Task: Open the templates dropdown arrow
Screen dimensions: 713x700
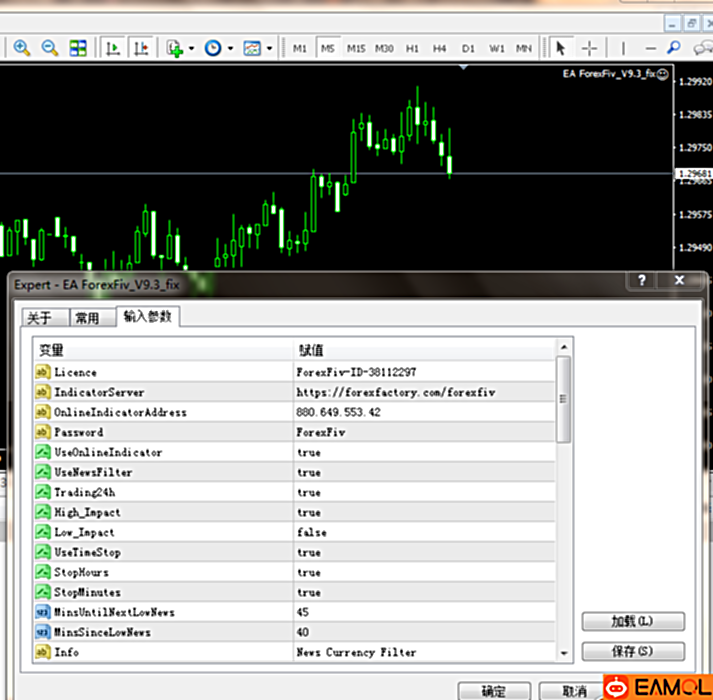Action: (269, 48)
